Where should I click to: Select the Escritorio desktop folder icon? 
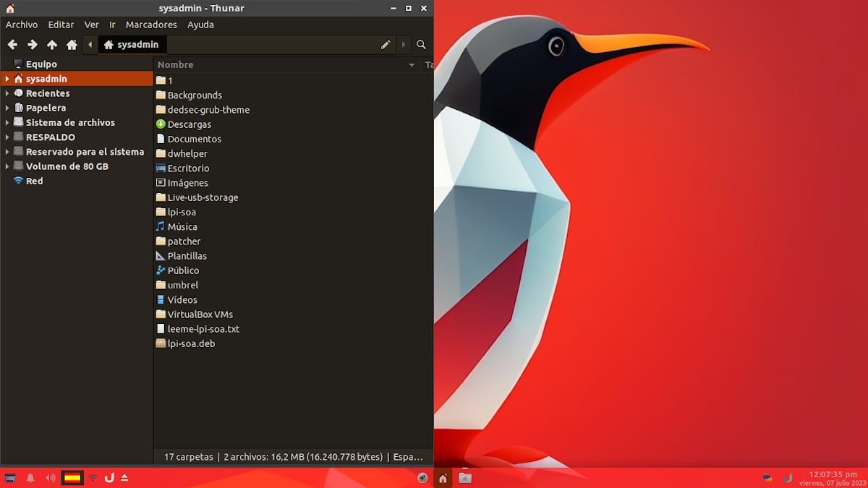click(161, 168)
